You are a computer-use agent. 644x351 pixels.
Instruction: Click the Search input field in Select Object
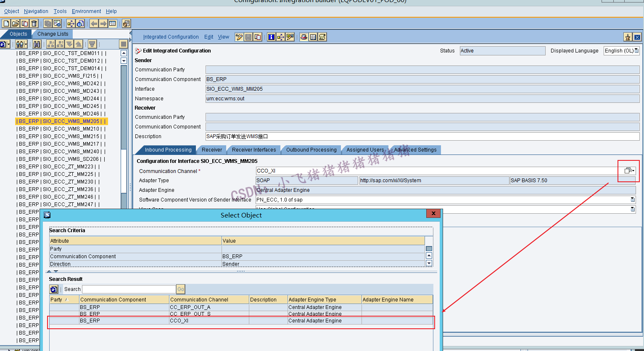coord(129,289)
